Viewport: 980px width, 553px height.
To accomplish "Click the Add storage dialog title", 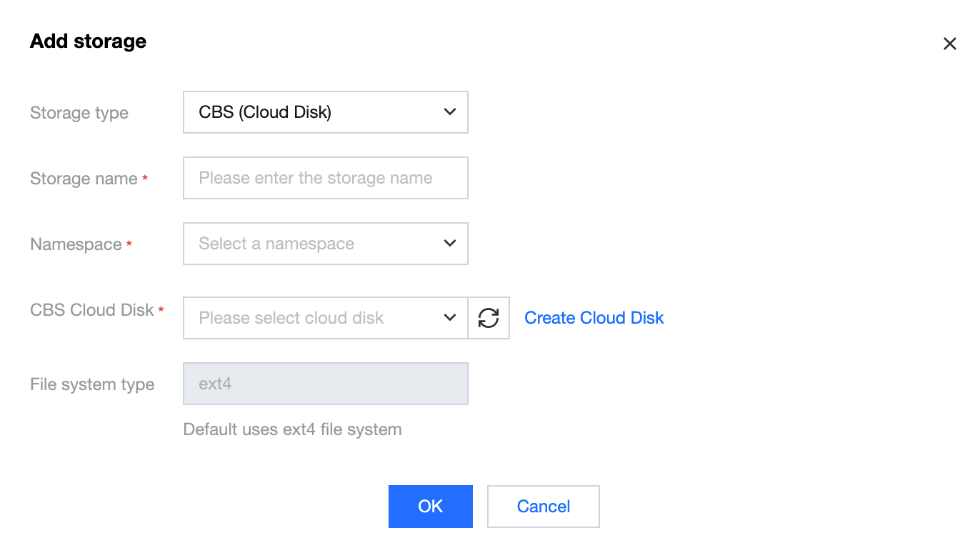I will click(88, 41).
